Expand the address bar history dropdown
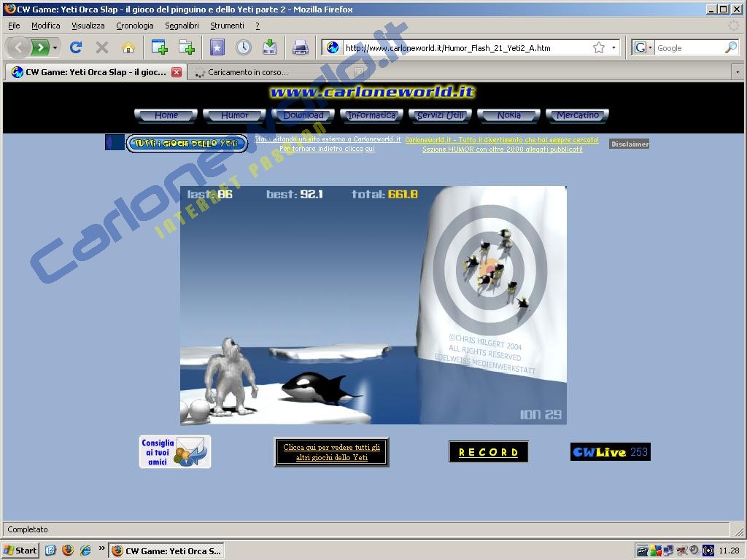Screen dimensions: 747x560 click(x=614, y=47)
